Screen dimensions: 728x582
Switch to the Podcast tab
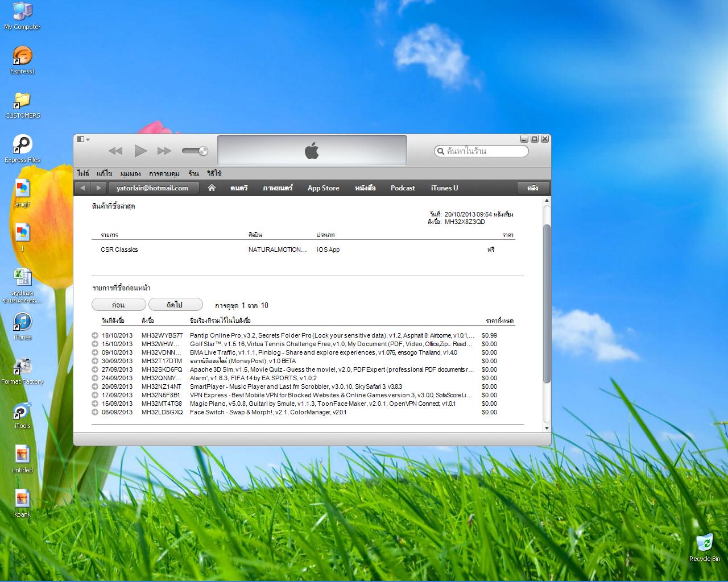pyautogui.click(x=403, y=188)
